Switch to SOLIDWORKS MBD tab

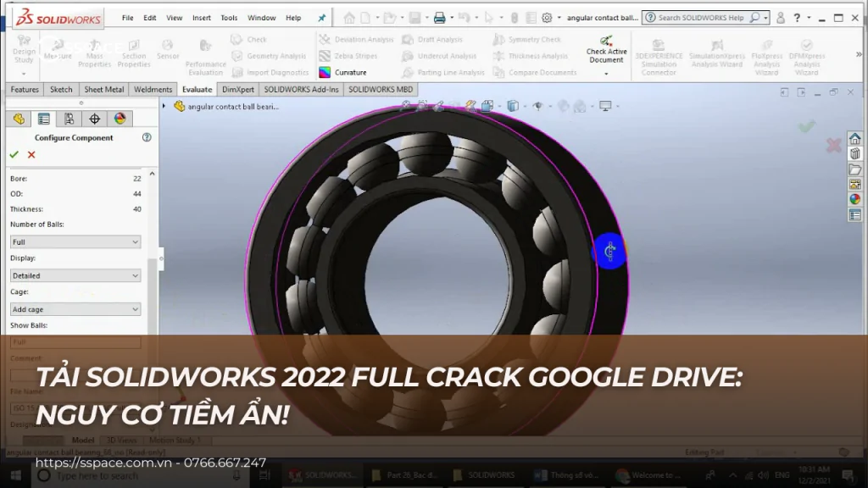(381, 89)
